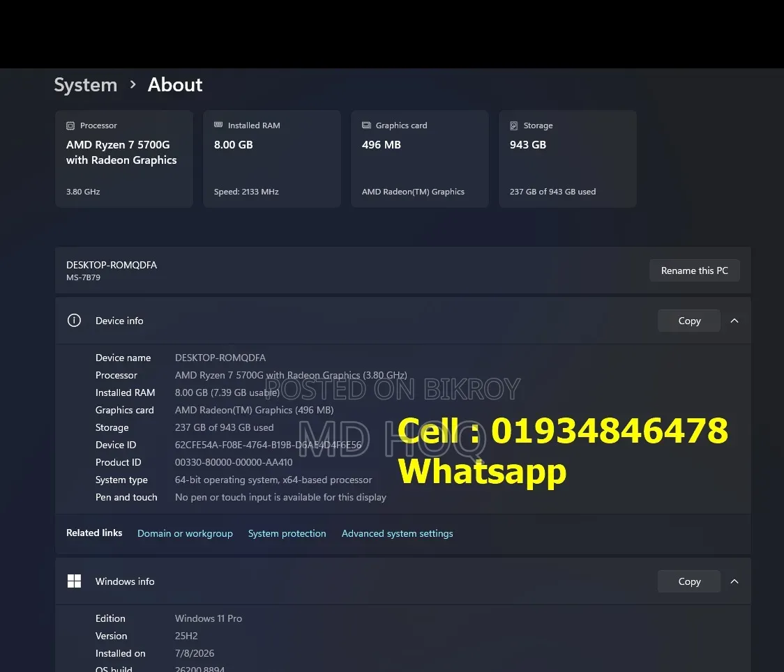The width and height of the screenshot is (784, 672).
Task: Click the '3.80 GHz' processor speed
Action: point(83,192)
